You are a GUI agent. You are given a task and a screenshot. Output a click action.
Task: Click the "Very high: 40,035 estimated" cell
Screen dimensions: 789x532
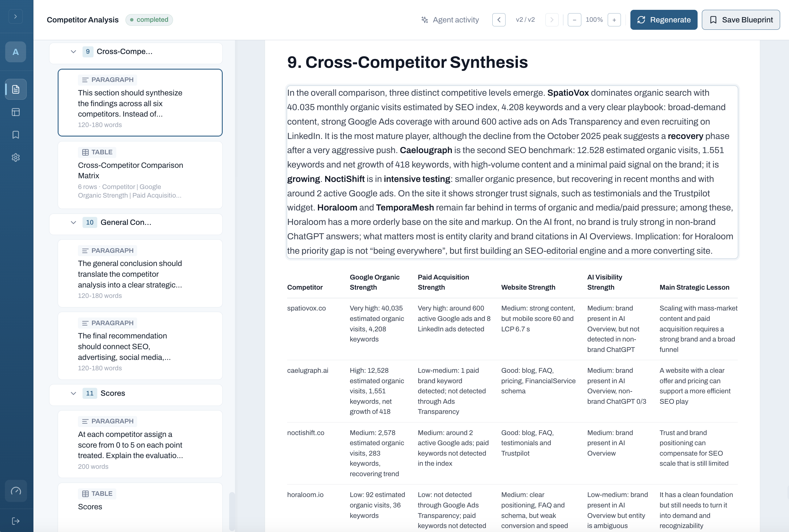pyautogui.click(x=378, y=324)
